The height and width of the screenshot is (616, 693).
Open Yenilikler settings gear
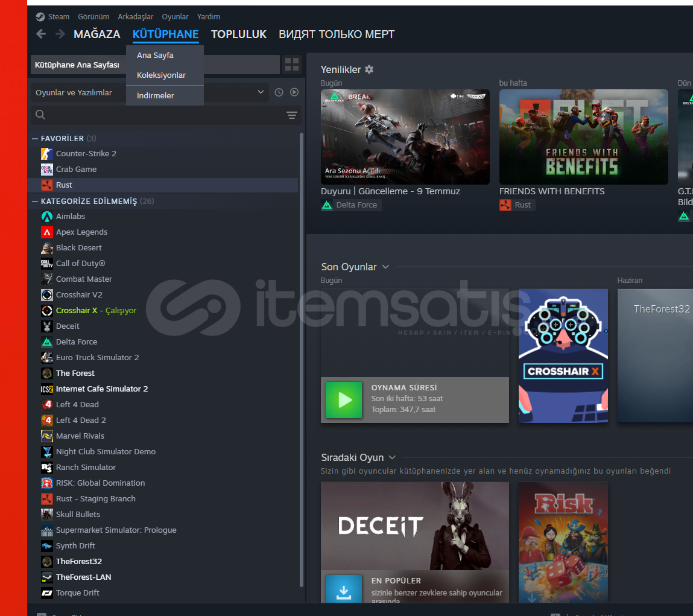pos(369,69)
